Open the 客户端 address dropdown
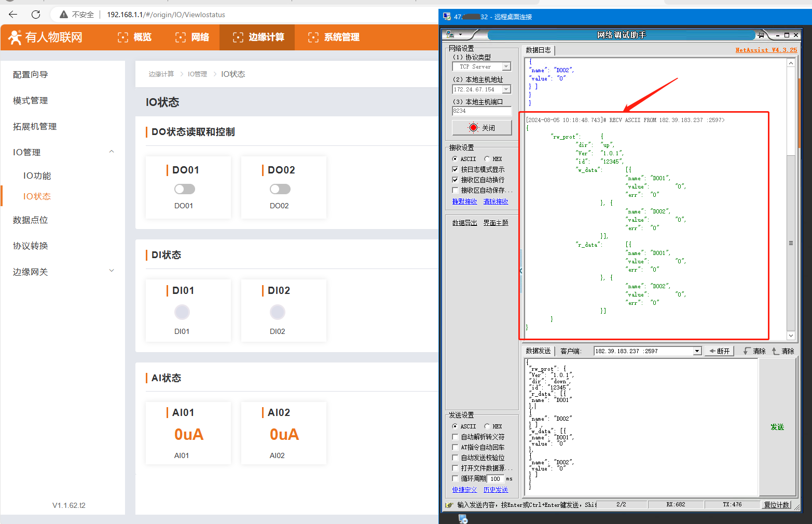Viewport: 812px width, 524px height. [697, 351]
